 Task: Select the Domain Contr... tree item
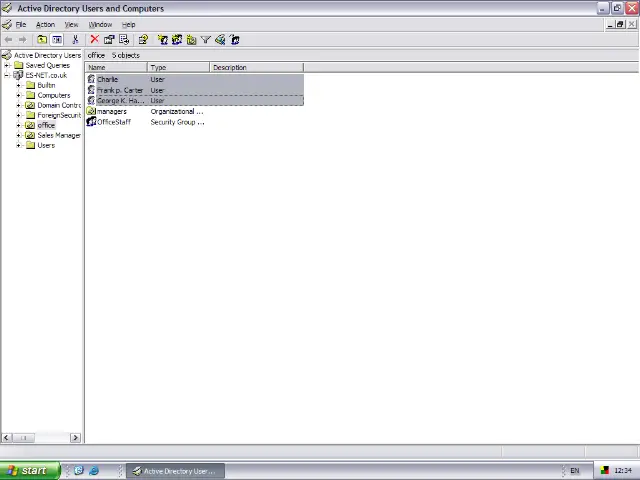coord(59,105)
